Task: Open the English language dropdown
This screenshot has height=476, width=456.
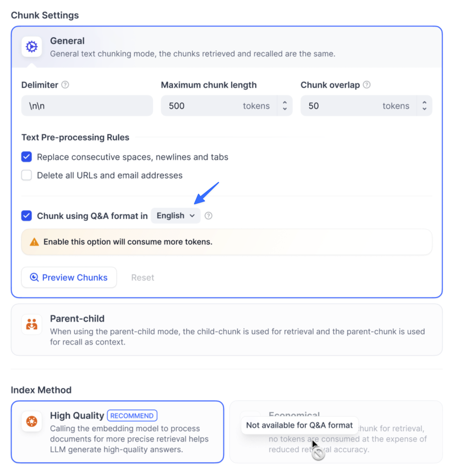Action: click(x=176, y=216)
